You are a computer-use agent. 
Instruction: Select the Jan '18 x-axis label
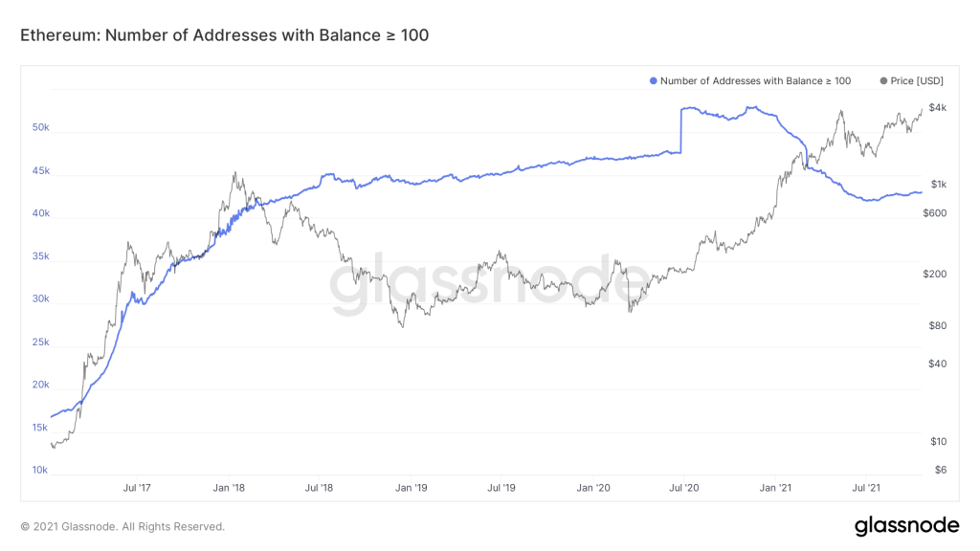(x=228, y=488)
